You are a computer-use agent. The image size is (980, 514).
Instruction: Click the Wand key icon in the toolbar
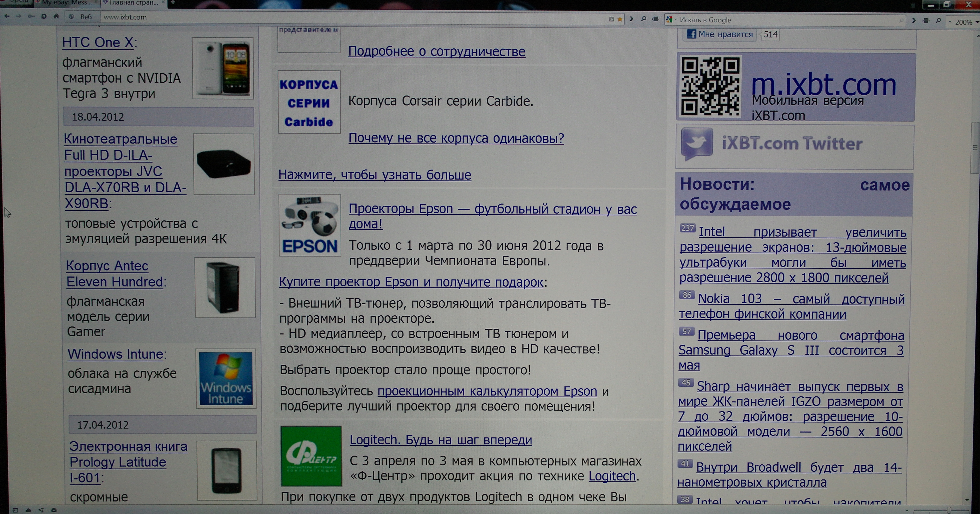tap(31, 16)
